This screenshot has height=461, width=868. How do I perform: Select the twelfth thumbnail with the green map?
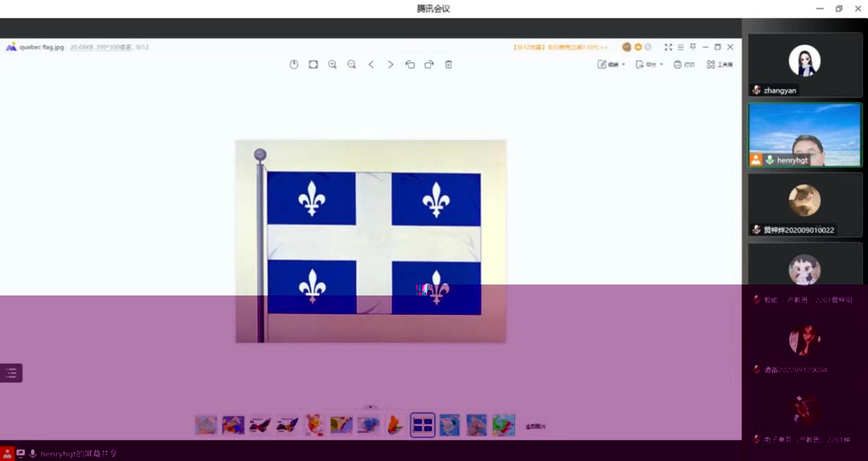coord(504,425)
